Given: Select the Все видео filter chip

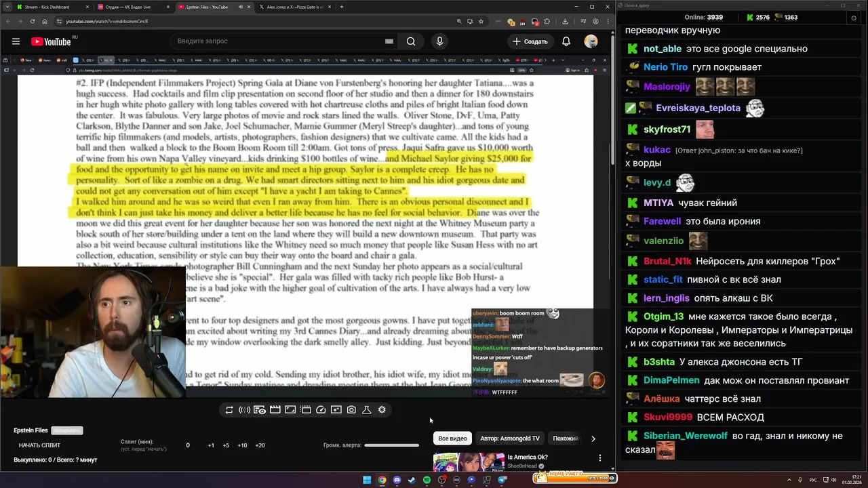Looking at the screenshot, I should pos(452,439).
